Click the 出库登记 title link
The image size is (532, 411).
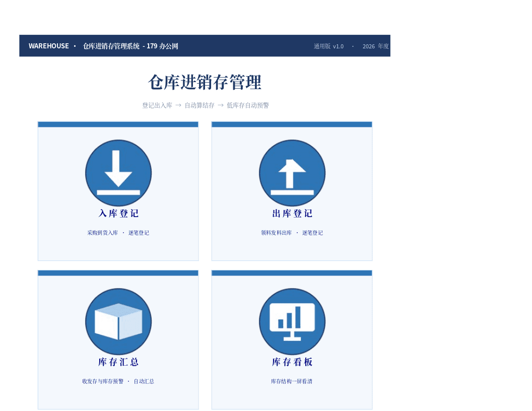coord(292,213)
